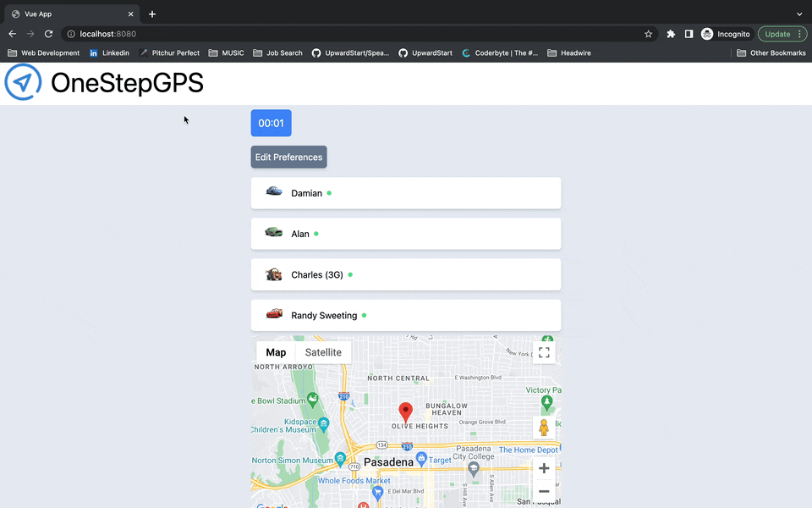812x508 pixels.
Task: Click the tow truck icon beside Charles (3G)
Action: [274, 274]
